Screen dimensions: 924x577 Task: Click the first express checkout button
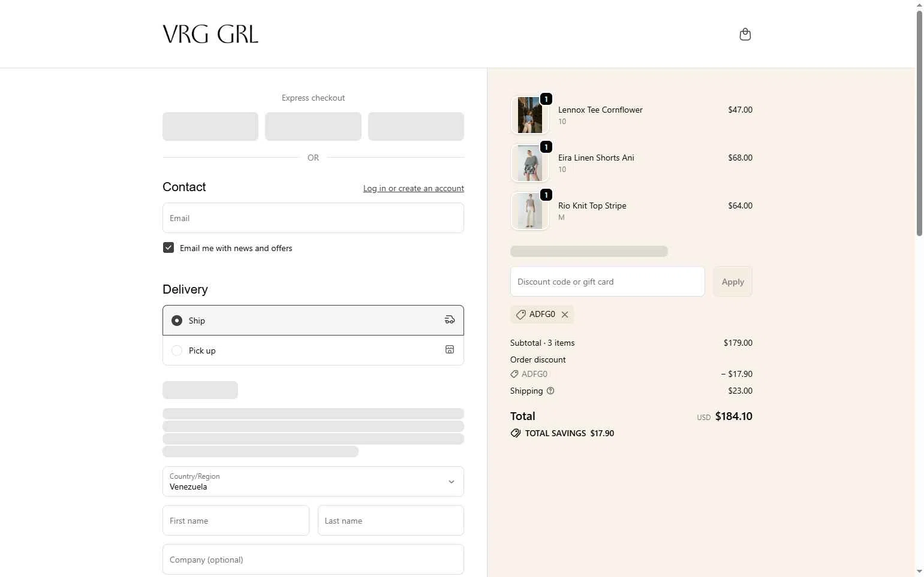pyautogui.click(x=210, y=126)
